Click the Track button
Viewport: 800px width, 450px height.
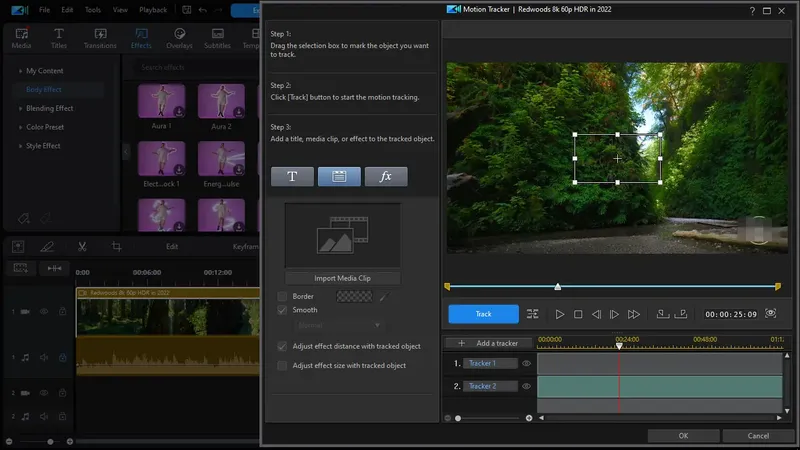pos(483,314)
